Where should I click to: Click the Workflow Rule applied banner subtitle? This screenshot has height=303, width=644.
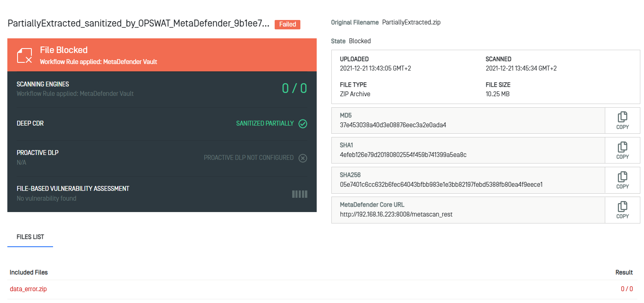point(98,62)
